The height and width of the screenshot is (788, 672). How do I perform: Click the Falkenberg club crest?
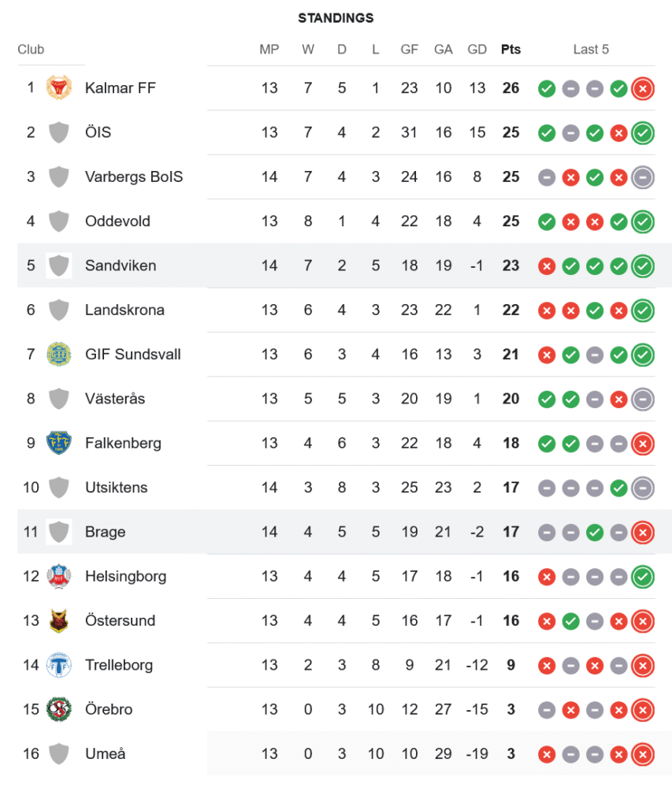tap(58, 443)
